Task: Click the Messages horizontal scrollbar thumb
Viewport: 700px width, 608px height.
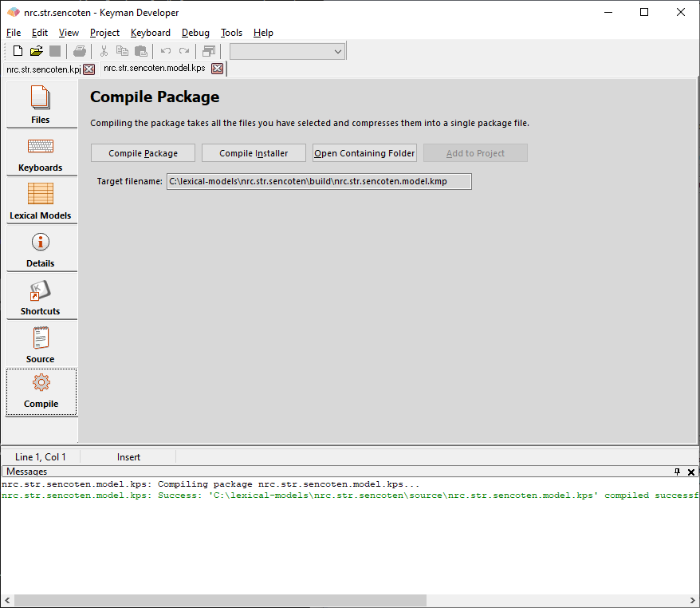Action: click(221, 600)
